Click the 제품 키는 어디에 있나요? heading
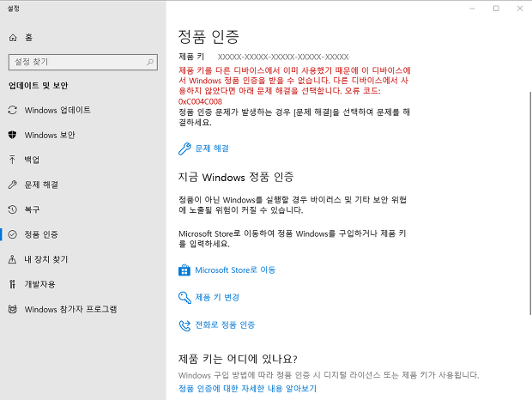 [x=238, y=359]
